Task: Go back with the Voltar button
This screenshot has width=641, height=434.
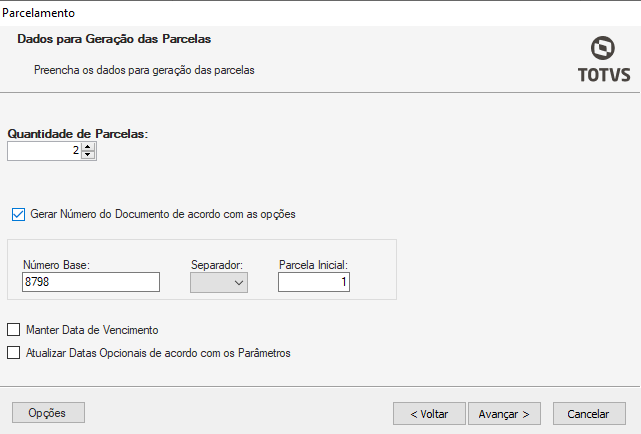Action: coord(429,413)
